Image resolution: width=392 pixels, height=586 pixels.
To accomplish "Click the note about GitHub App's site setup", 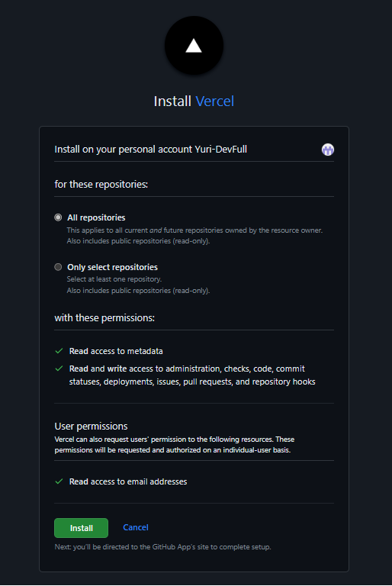I will [x=163, y=547].
